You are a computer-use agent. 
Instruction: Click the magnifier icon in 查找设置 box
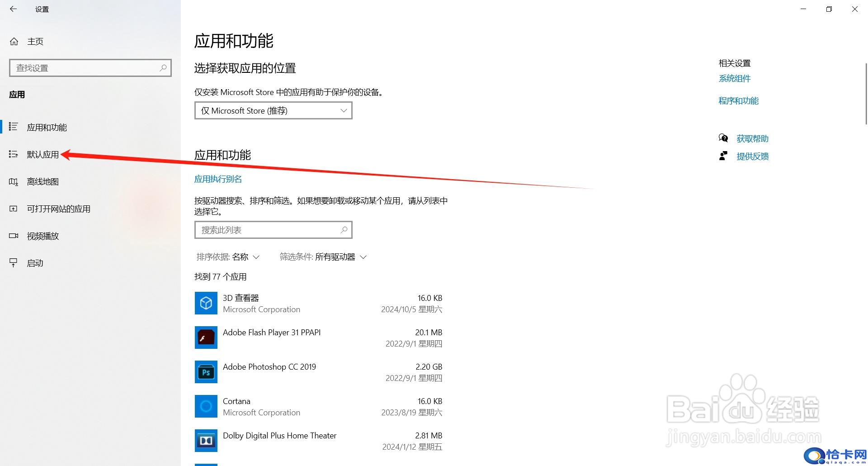(x=163, y=68)
